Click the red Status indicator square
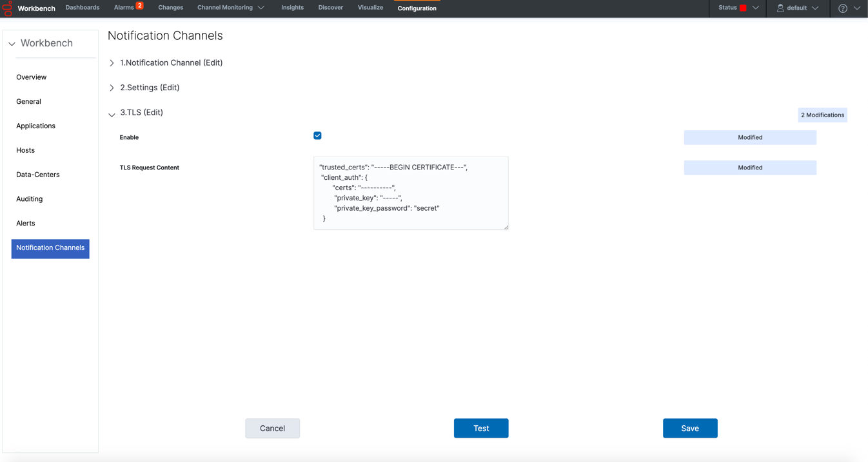 [x=743, y=8]
